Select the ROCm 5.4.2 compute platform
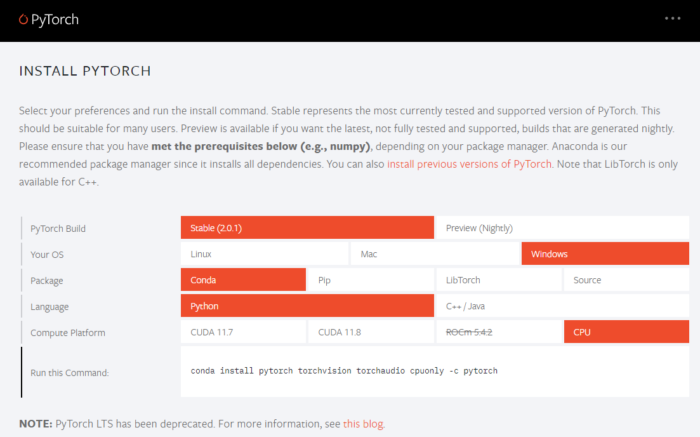The image size is (700, 437). [498, 332]
